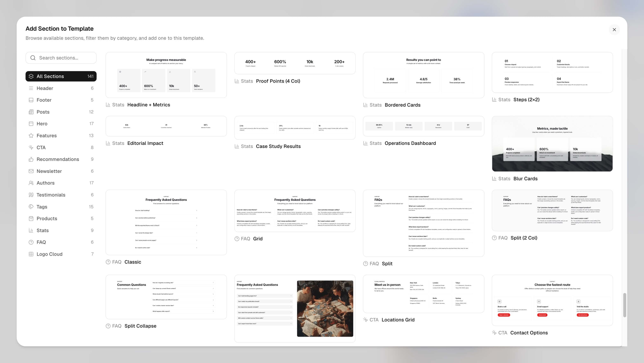Click chart icon beside Headline + Metrics
The height and width of the screenshot is (363, 644).
pyautogui.click(x=108, y=105)
